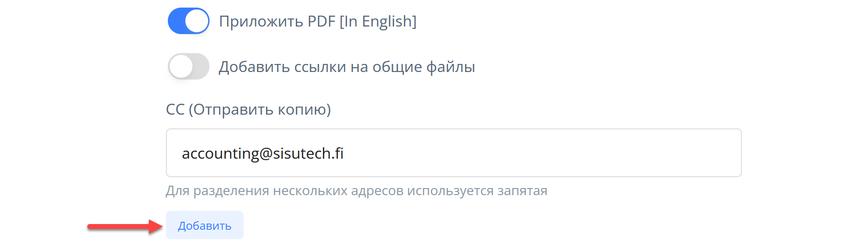Click the knob of the shared files toggle

click(181, 66)
